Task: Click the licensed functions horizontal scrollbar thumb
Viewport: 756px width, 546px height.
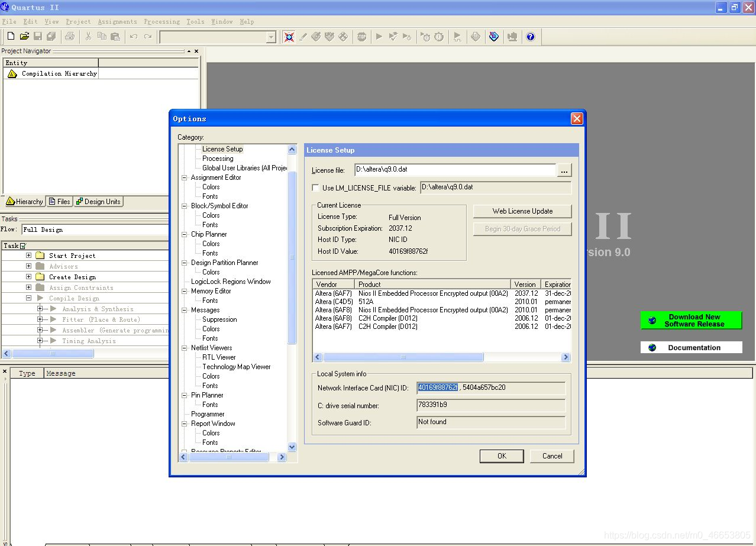Action: pos(403,357)
